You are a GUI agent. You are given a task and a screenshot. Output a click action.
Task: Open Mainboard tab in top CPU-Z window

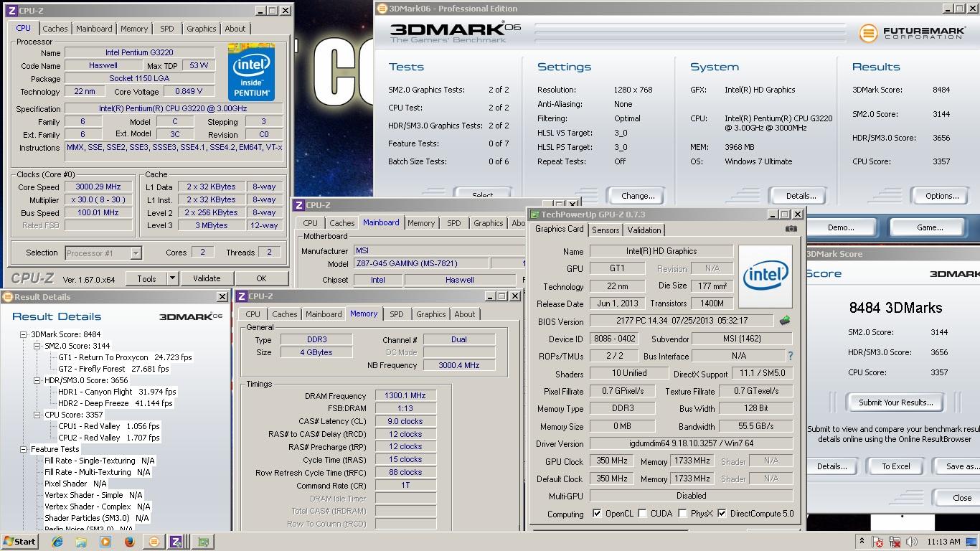pos(94,29)
